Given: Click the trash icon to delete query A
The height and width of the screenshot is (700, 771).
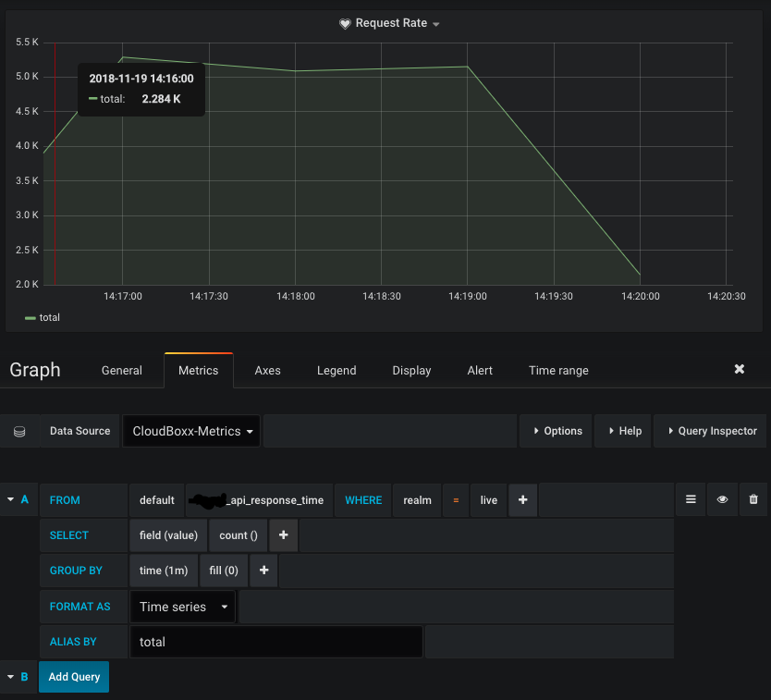Looking at the screenshot, I should pos(753,499).
